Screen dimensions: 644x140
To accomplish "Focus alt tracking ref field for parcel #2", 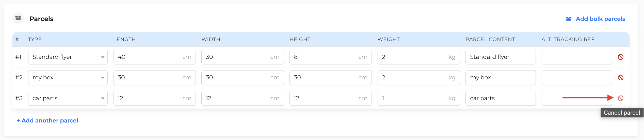I will (x=577, y=78).
